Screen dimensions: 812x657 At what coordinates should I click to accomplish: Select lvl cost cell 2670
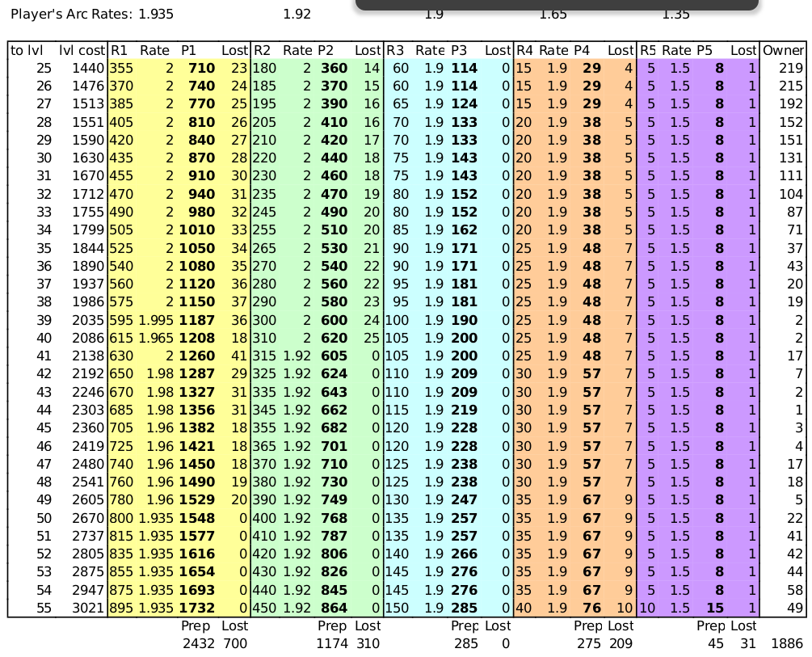click(88, 518)
